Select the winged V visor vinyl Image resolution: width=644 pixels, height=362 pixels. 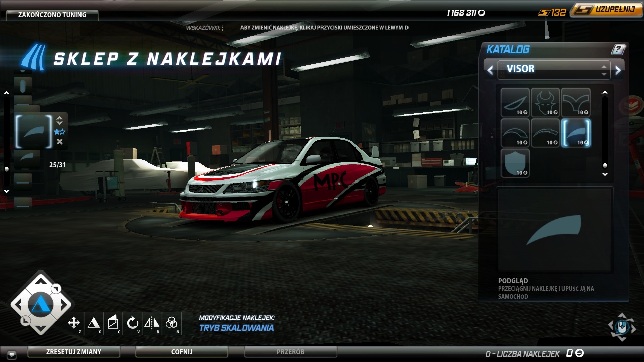point(576,103)
